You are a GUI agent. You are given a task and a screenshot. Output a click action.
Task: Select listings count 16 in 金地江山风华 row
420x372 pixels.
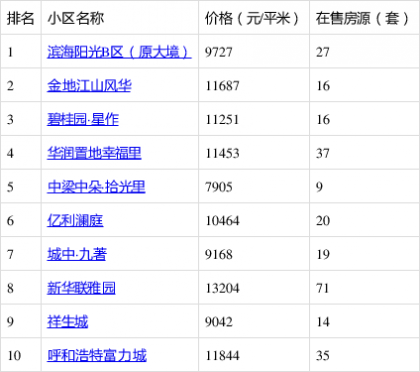(x=323, y=86)
